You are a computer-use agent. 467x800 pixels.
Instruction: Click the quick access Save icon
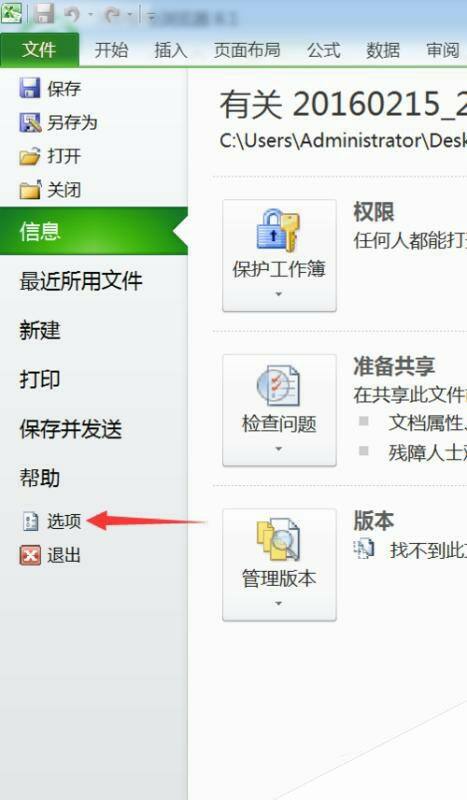[x=44, y=14]
